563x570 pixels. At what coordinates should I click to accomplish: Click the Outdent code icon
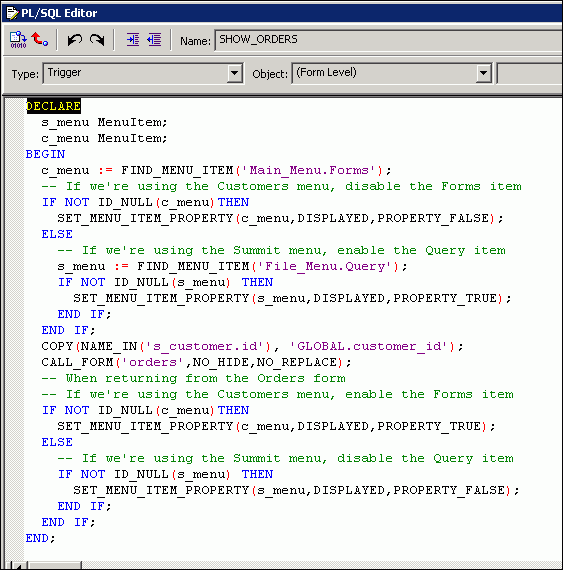click(x=154, y=39)
